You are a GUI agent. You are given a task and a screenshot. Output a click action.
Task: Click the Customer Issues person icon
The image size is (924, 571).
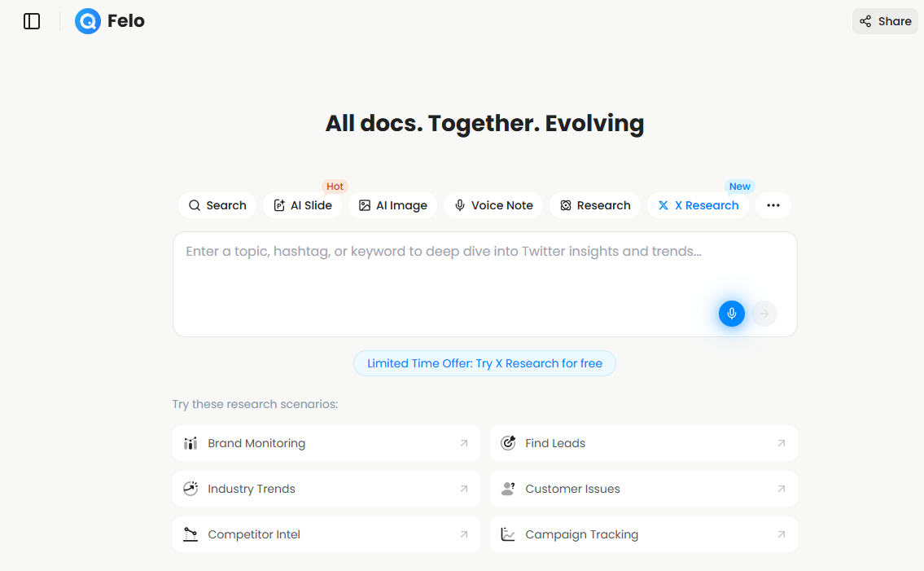pos(508,489)
